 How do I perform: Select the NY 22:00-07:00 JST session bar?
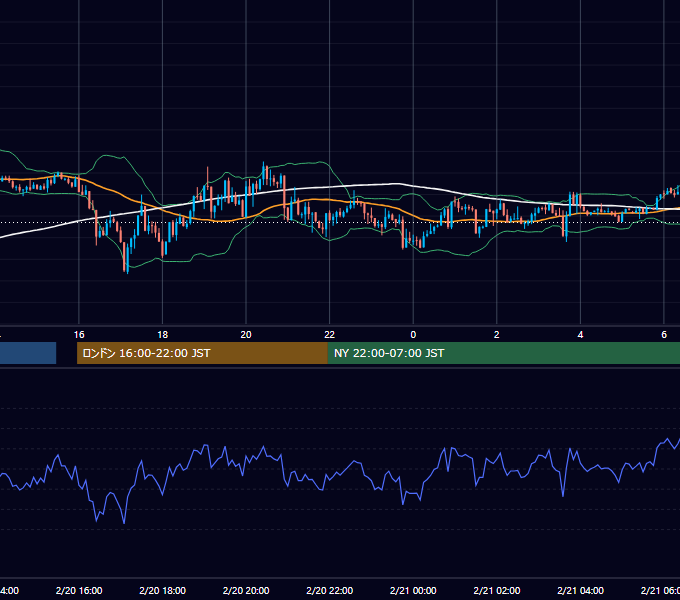503,353
